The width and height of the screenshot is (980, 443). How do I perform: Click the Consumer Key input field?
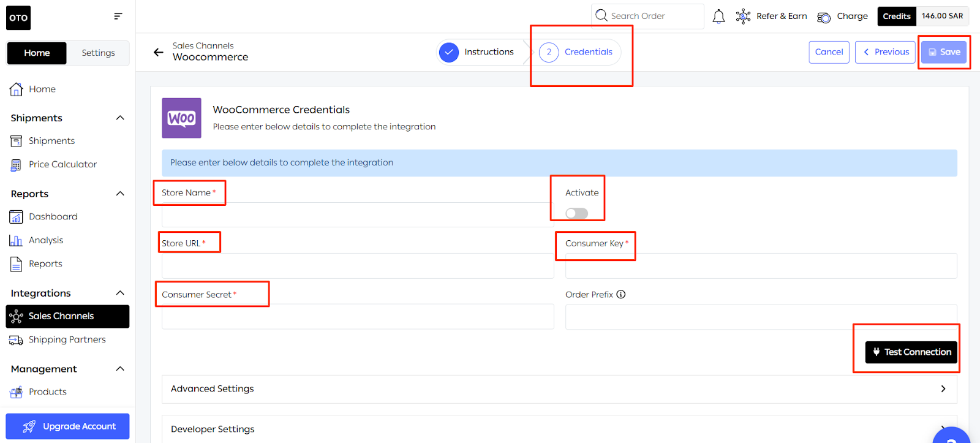(761, 266)
